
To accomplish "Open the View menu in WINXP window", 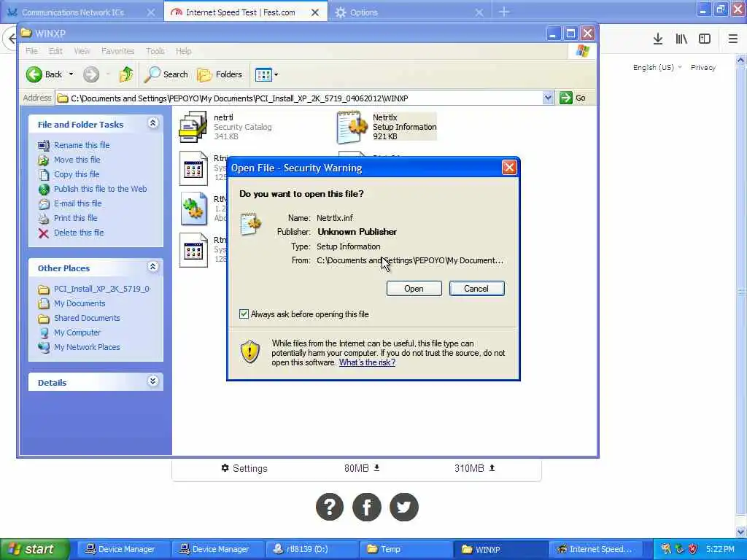I will (82, 51).
